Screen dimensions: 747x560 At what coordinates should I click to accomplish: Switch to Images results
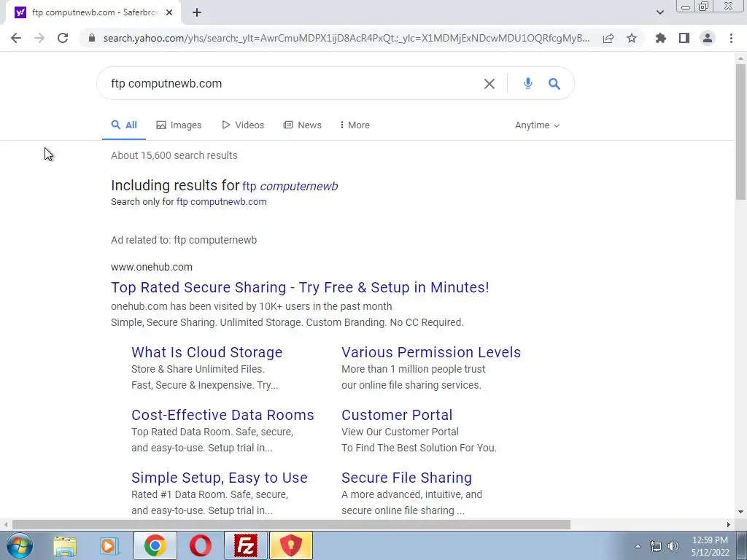click(x=179, y=125)
